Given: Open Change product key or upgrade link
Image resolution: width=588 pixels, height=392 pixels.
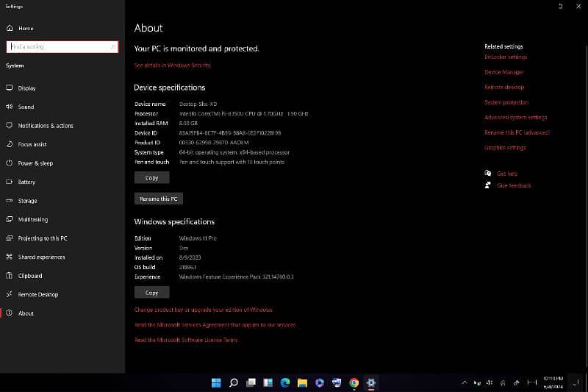Looking at the screenshot, I should point(203,310).
